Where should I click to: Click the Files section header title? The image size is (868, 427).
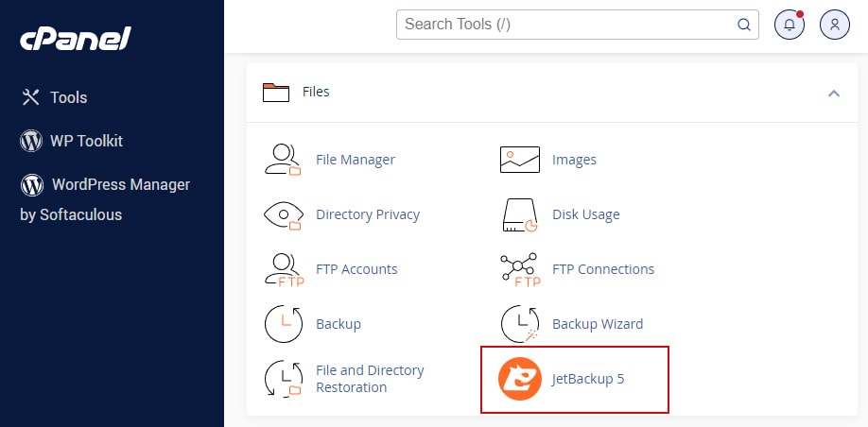point(316,92)
